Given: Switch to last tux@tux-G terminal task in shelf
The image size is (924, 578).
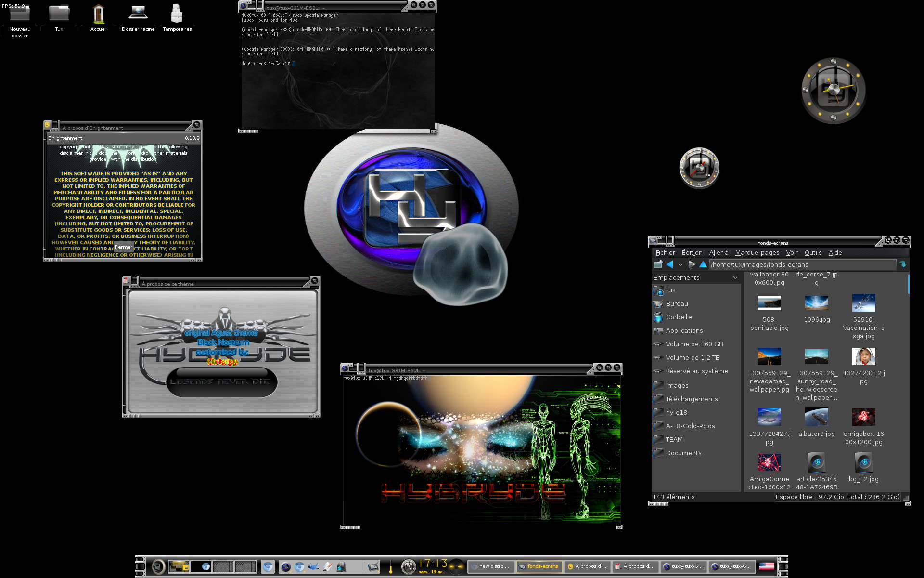Looking at the screenshot, I should (731, 566).
